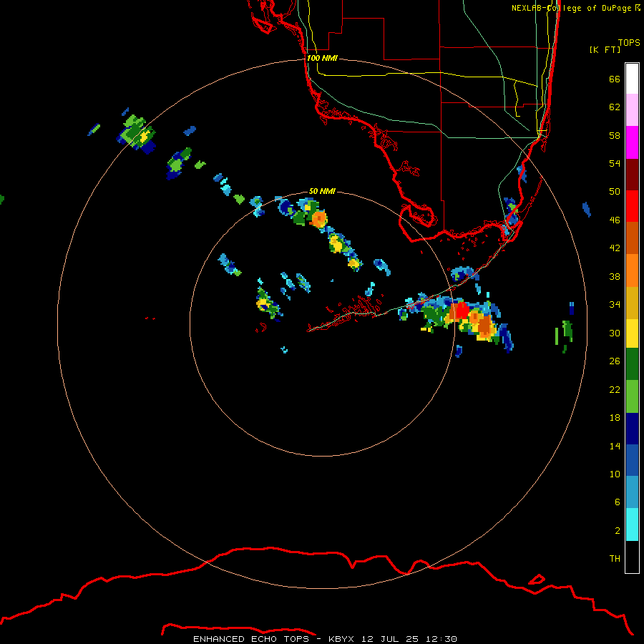This screenshot has width=644, height=644.
Task: Click the legend value 62
Action: point(615,107)
